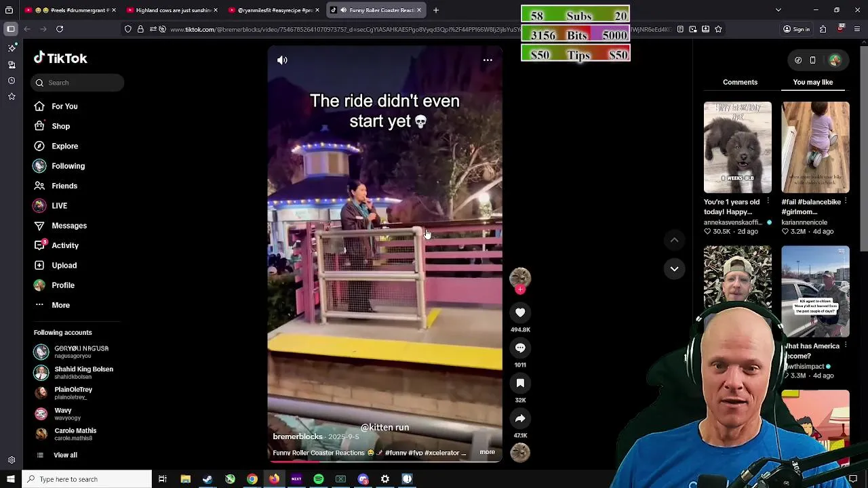This screenshot has height=488, width=868.
Task: Open the Friends page
Action: [56, 186]
